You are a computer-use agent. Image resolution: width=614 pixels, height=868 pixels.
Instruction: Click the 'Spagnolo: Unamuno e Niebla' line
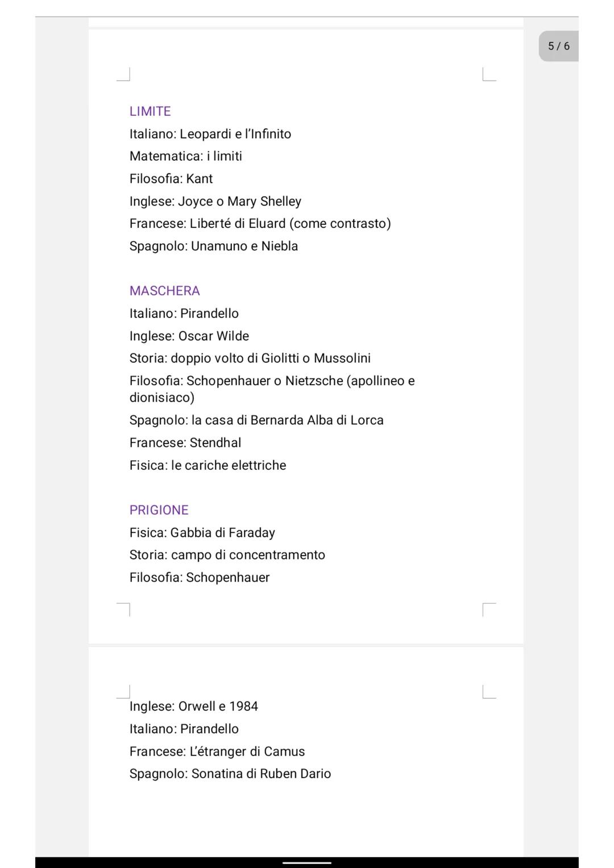click(213, 247)
